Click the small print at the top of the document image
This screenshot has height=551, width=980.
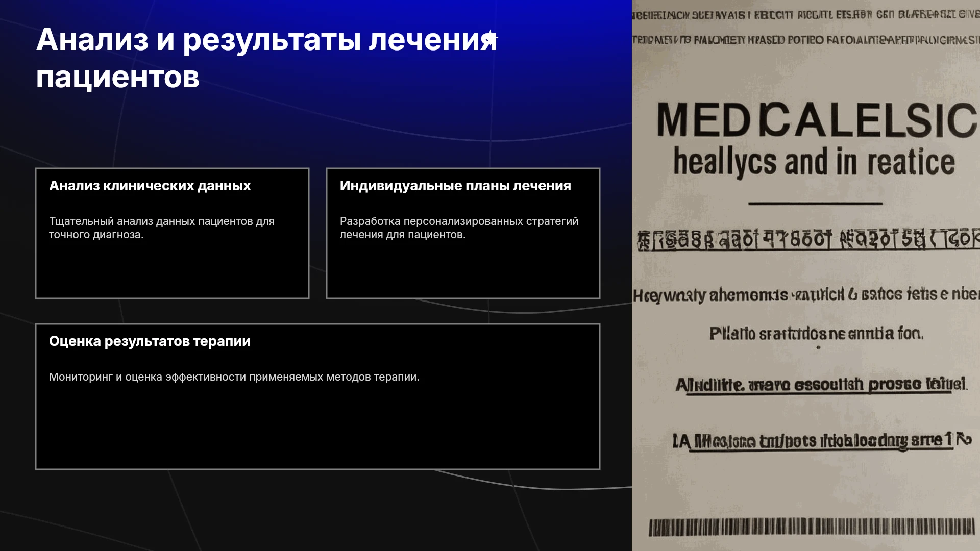(x=806, y=27)
